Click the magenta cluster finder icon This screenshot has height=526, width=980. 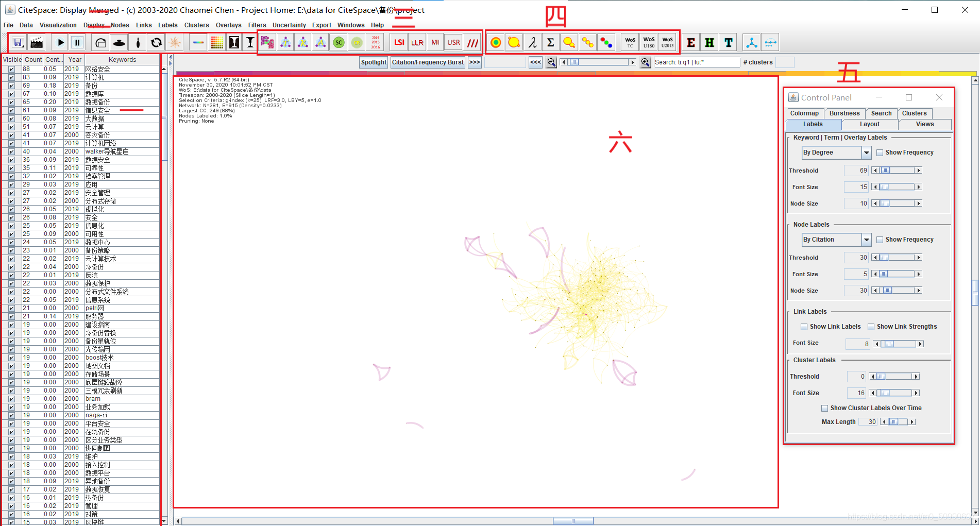pyautogui.click(x=267, y=43)
